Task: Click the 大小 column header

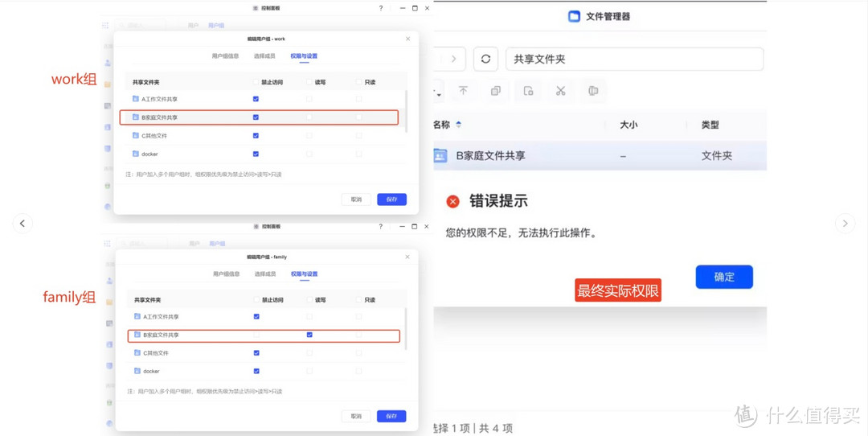Action: (628, 125)
